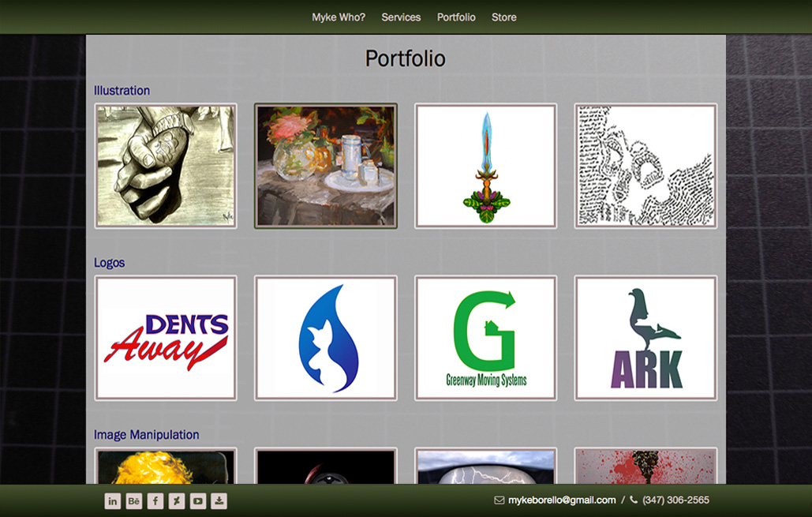Open the Myke Who? menu item
The height and width of the screenshot is (517, 812).
339,17
